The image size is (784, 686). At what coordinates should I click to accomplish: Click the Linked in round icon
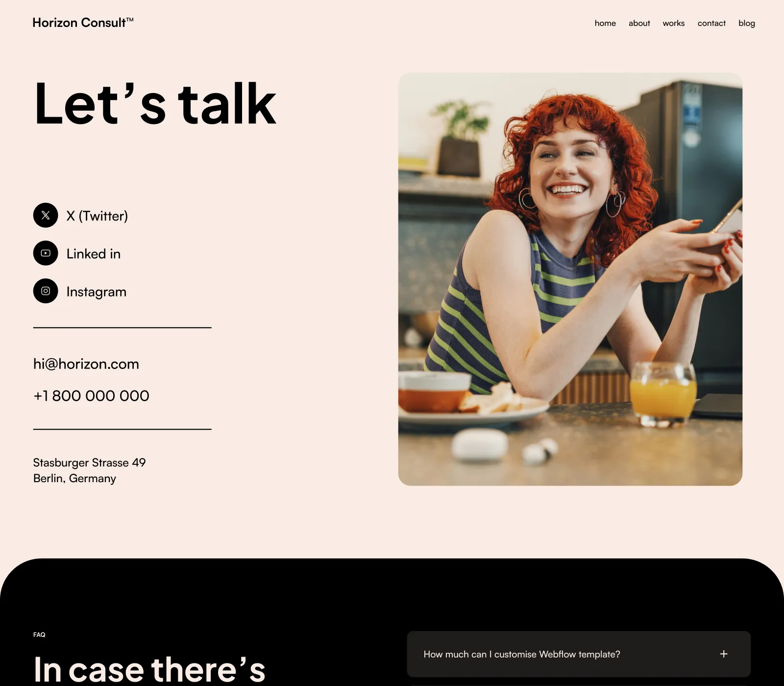click(46, 253)
